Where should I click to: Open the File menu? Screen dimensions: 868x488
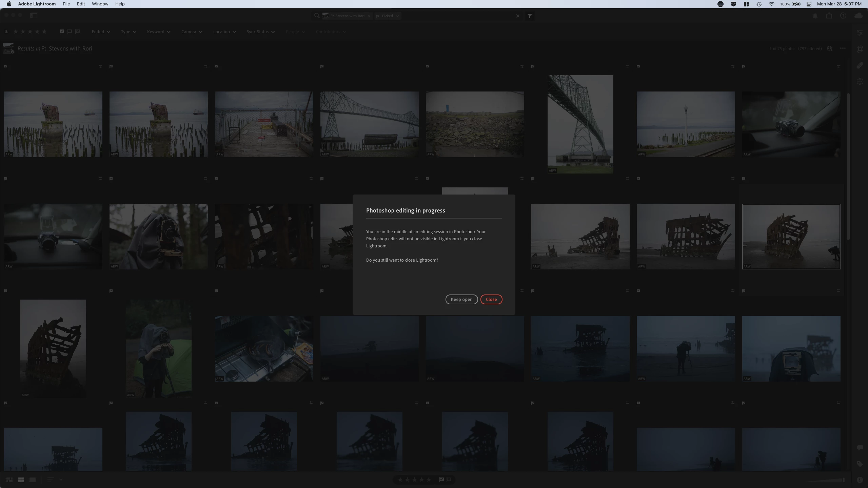(66, 4)
